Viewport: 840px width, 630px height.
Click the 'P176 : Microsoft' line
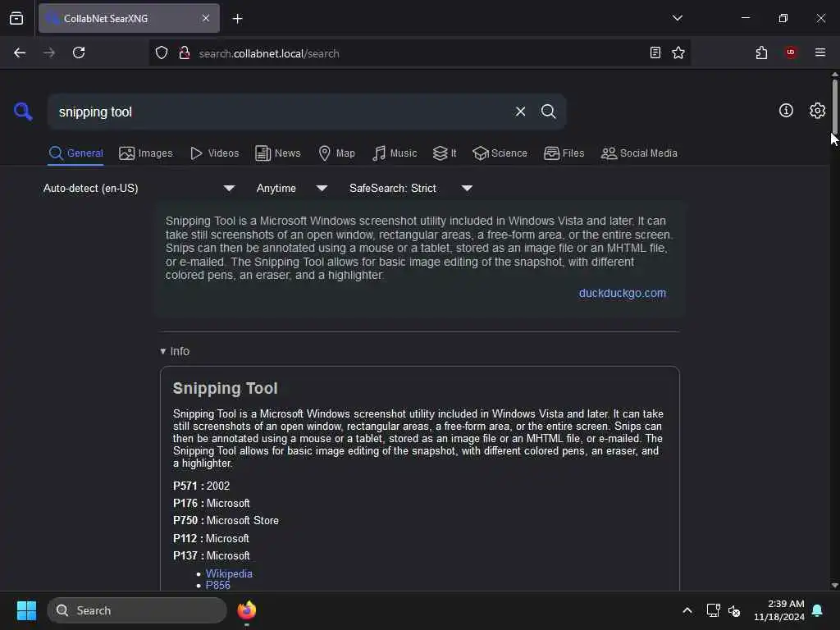coord(211,503)
